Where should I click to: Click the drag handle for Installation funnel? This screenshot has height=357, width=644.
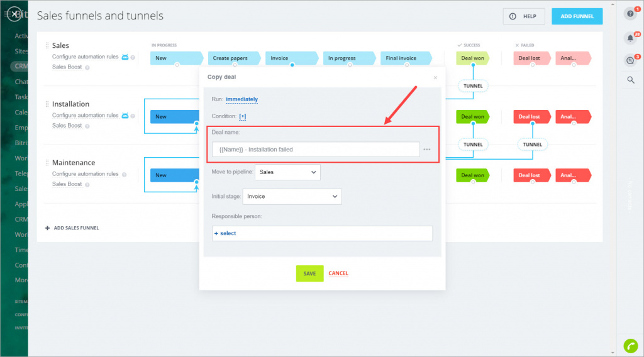pos(47,104)
